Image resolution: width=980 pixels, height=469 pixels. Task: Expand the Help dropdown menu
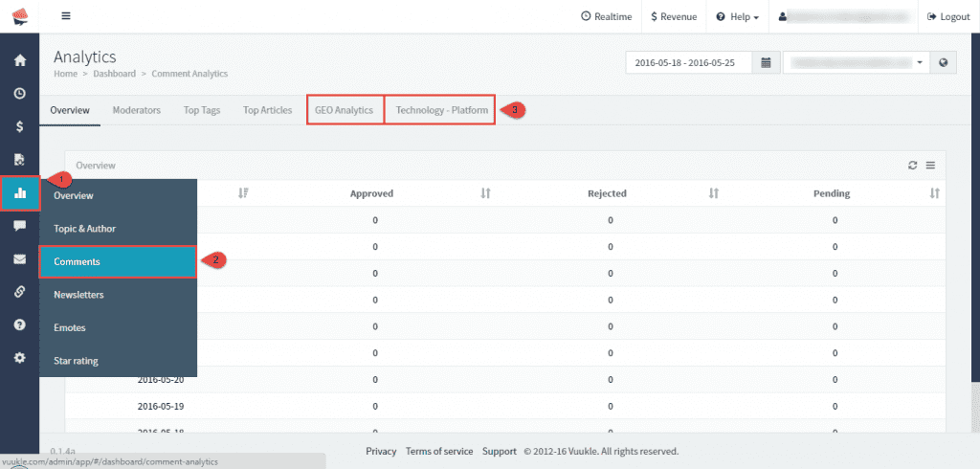(x=738, y=17)
